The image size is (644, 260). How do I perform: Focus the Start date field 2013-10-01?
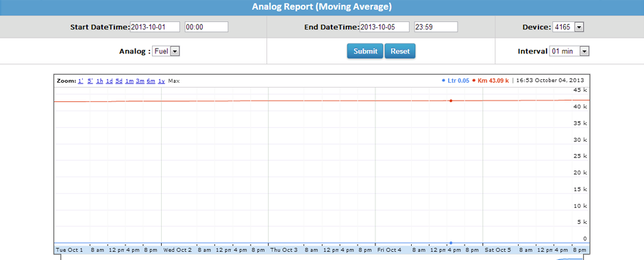pyautogui.click(x=155, y=27)
